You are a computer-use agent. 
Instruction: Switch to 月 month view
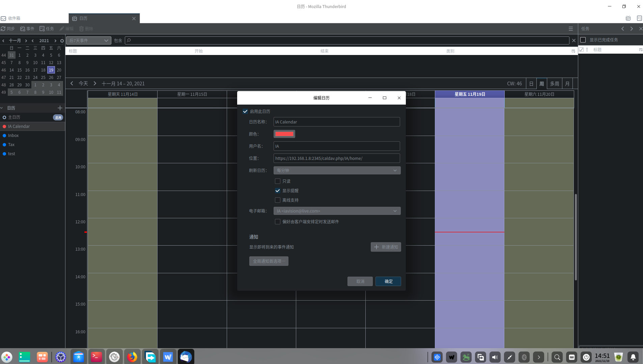(x=567, y=84)
